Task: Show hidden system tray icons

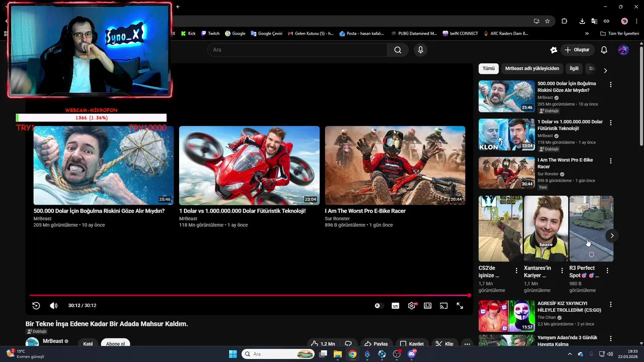Action: point(570,354)
